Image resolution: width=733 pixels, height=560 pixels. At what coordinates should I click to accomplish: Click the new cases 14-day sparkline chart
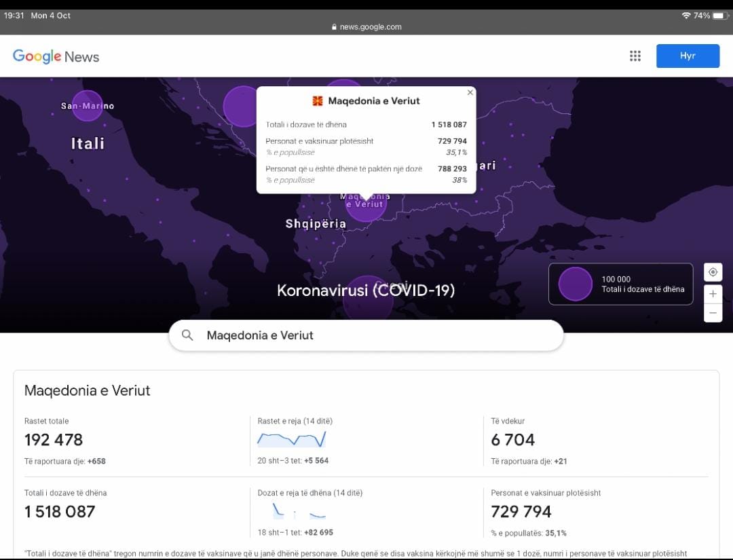pyautogui.click(x=292, y=440)
